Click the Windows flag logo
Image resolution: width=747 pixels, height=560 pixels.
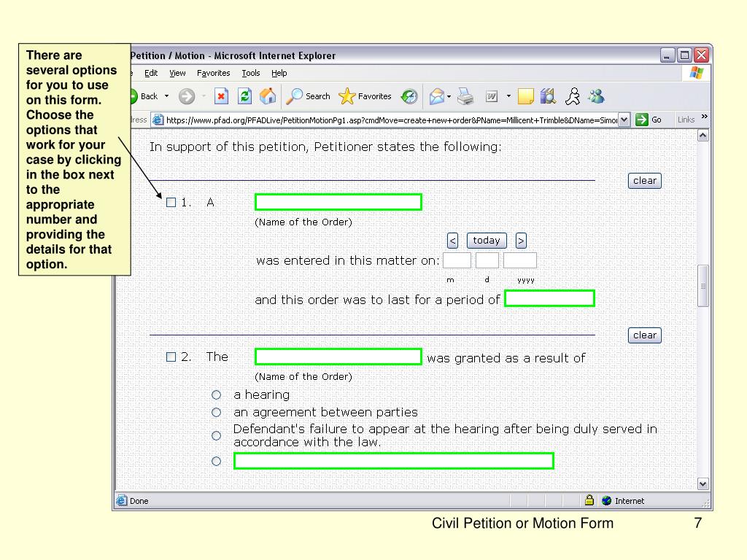click(x=697, y=73)
